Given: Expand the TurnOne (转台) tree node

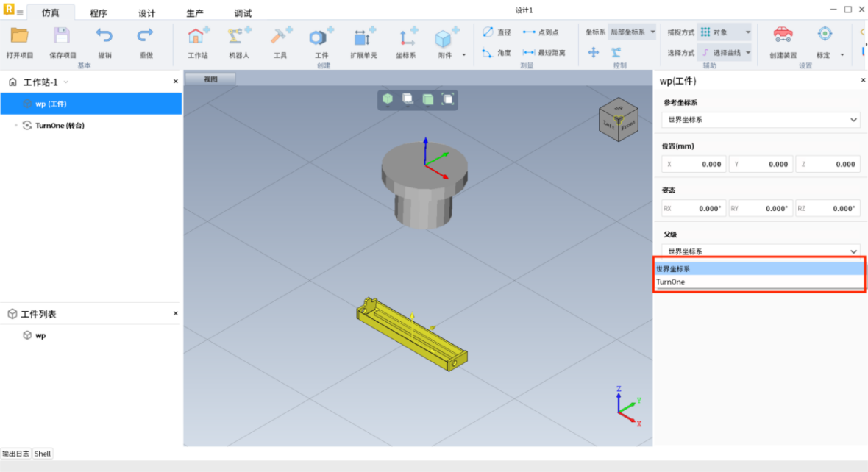Looking at the screenshot, I should [16, 126].
